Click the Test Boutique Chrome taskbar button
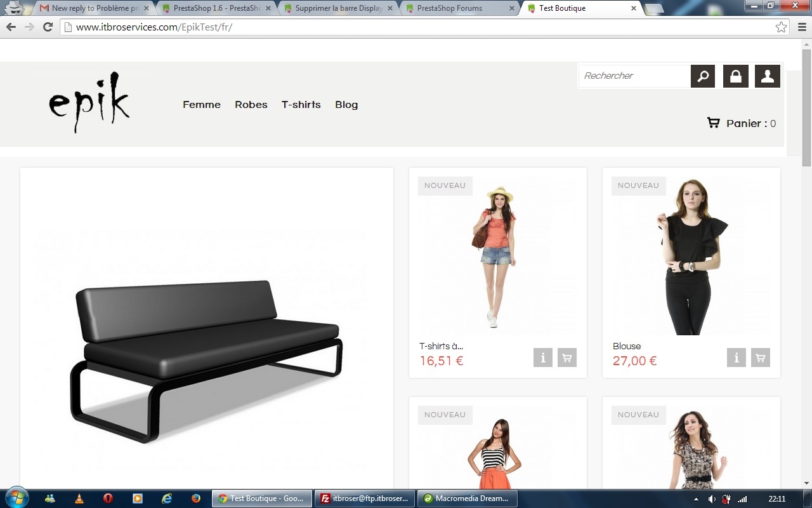 pos(262,498)
